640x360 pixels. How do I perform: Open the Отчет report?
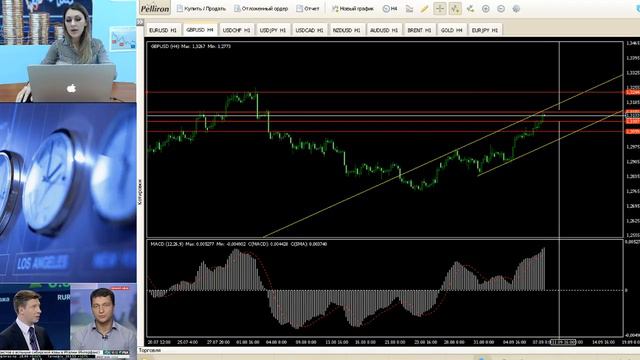coord(307,8)
